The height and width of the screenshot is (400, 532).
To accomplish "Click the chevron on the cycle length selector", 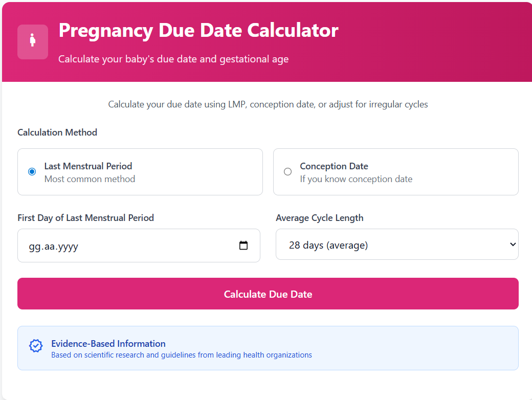I will (512, 244).
